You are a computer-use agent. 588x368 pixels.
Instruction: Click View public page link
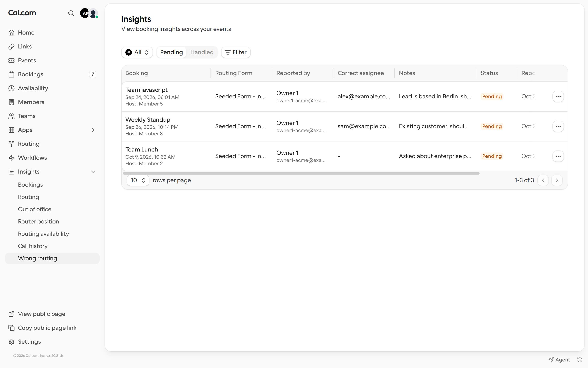(52, 314)
